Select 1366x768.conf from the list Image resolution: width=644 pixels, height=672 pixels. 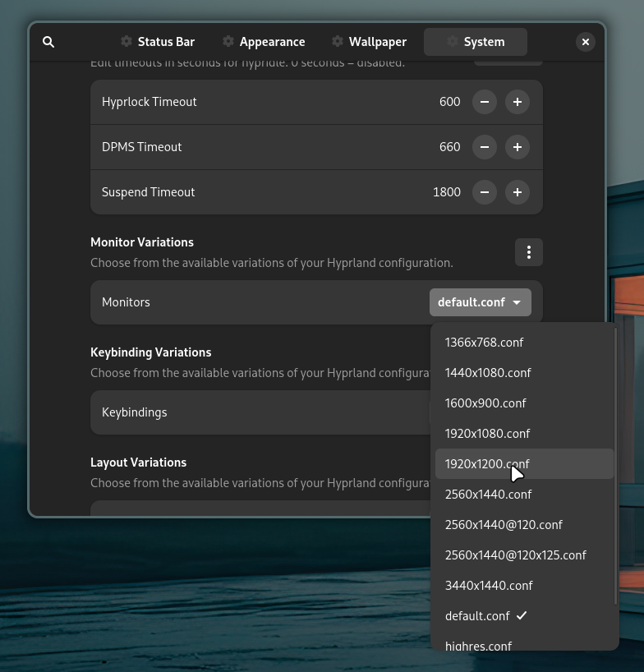coord(484,343)
